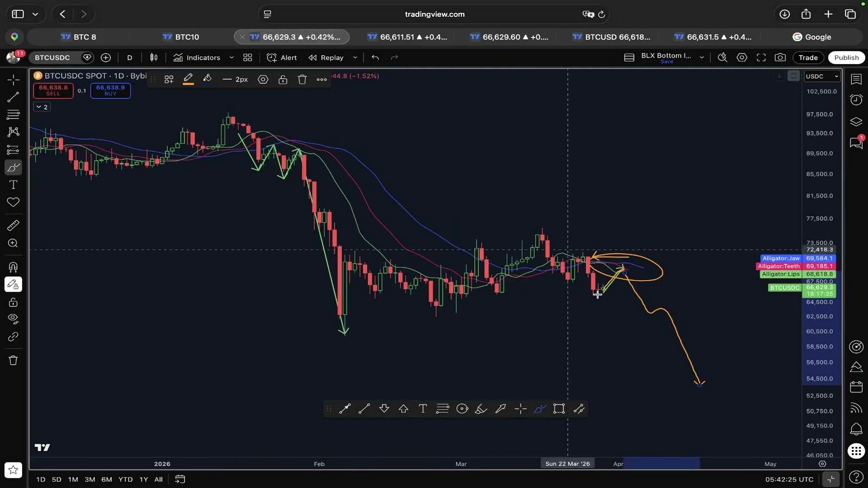This screenshot has width=868, height=488.
Task: Change the drawing fill color bucket
Action: [x=207, y=80]
